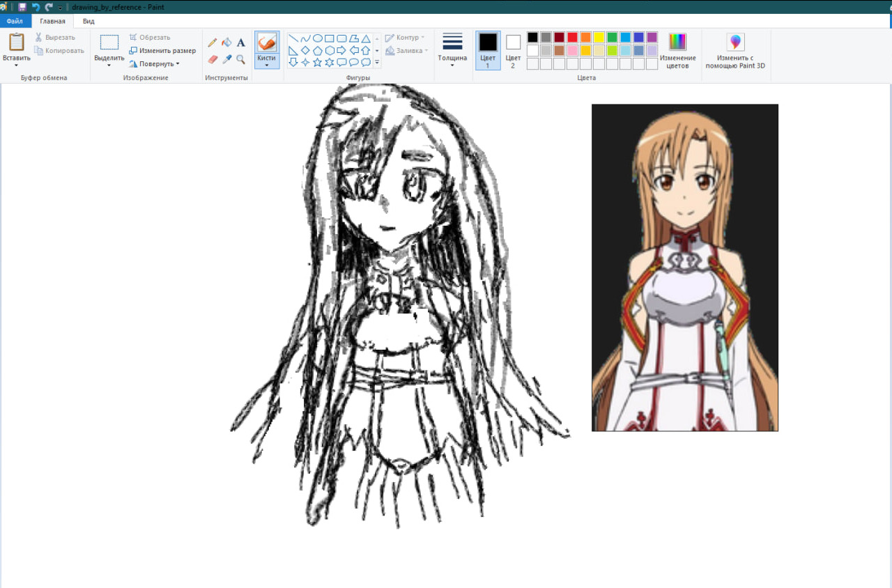Select the Eraser tool

point(213,60)
